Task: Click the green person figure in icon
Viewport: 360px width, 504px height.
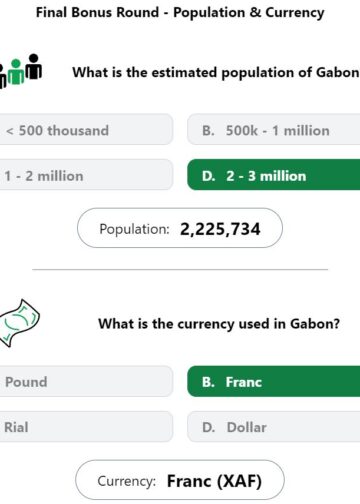Action: click(x=16, y=72)
